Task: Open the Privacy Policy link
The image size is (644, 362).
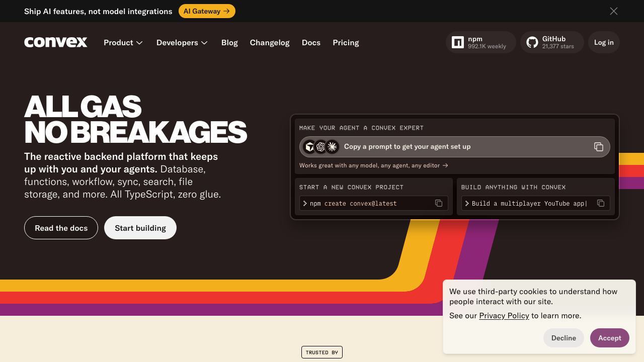Action: click(504, 316)
